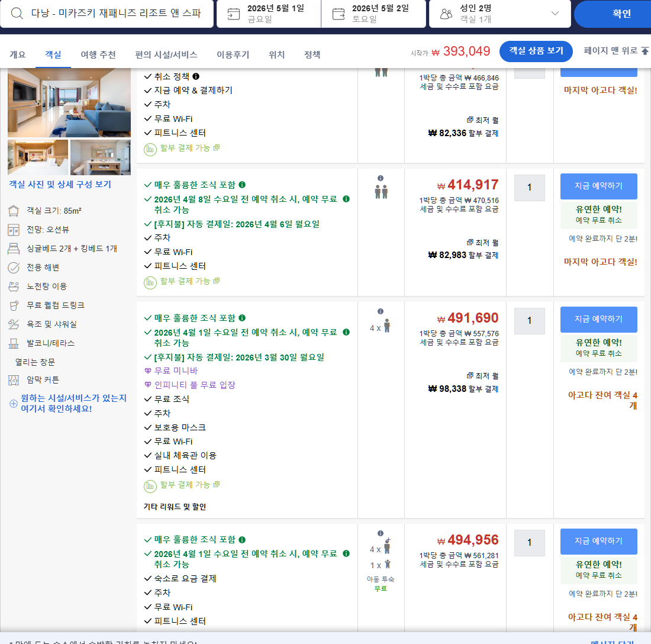Open the check-out calendar icon
This screenshot has width=651, height=644.
339,14
